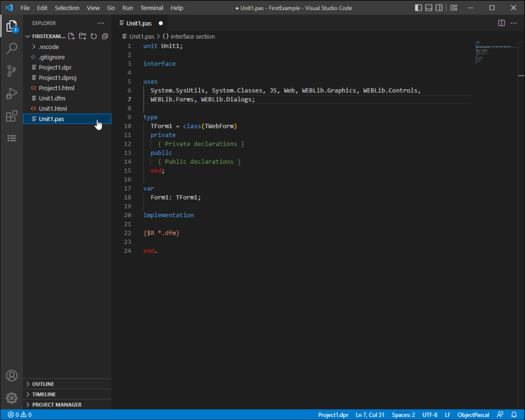Expand the TIMELINE section
The image size is (525, 420).
67,394
